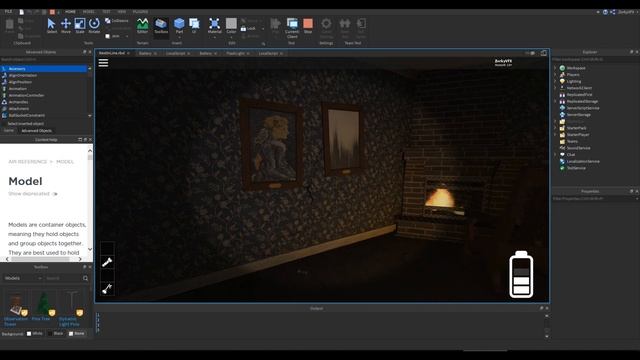Open the Material picker

click(214, 25)
